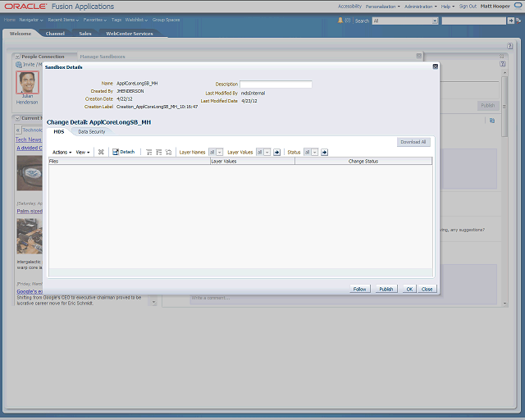Click the Detach button in Change Detail toolbar
This screenshot has height=420, width=525.
click(123, 152)
